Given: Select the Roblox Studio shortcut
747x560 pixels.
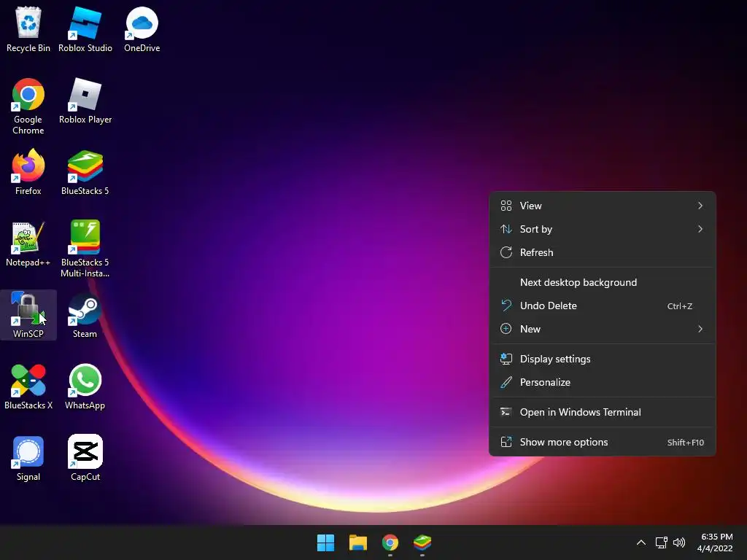Looking at the screenshot, I should point(85,29).
